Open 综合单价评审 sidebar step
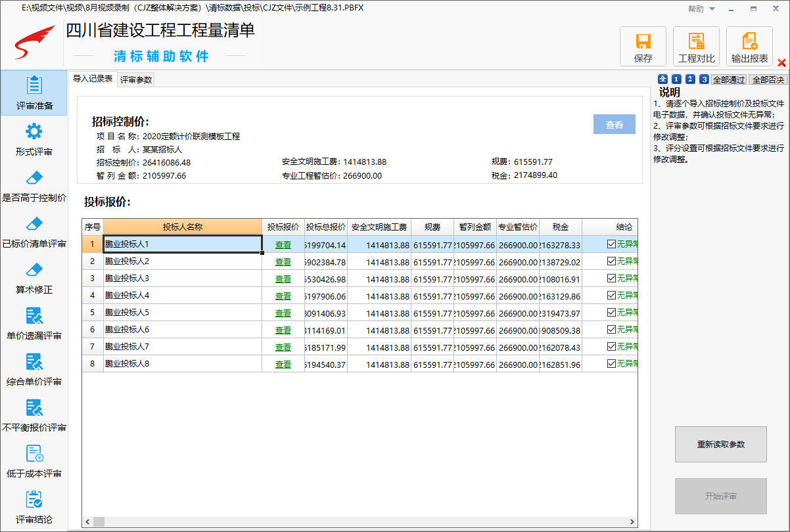This screenshot has height=532, width=790. pyautogui.click(x=34, y=369)
